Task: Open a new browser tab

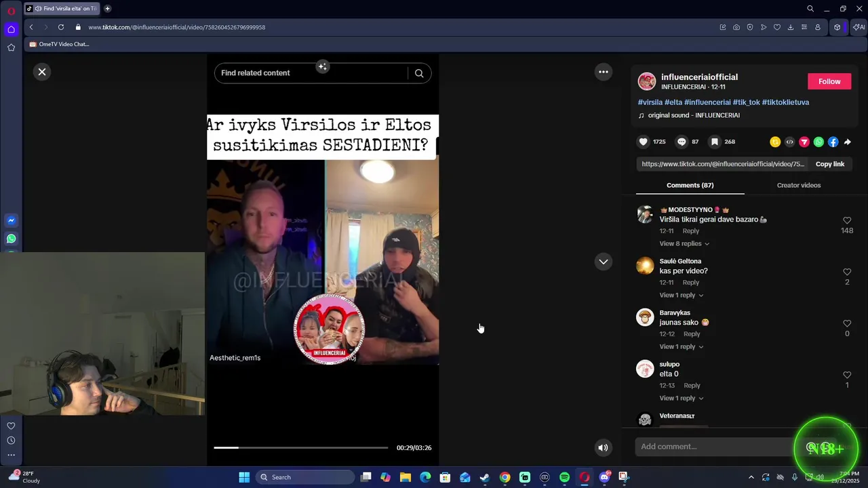Action: (x=107, y=9)
